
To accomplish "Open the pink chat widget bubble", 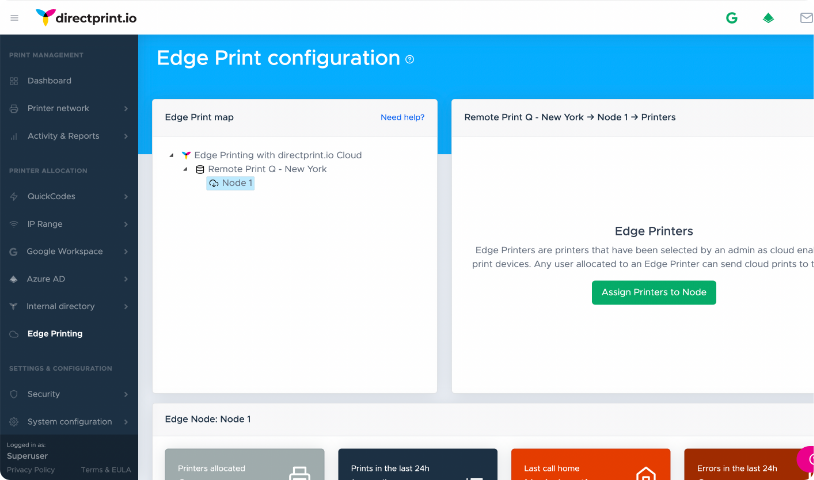I will 806,459.
